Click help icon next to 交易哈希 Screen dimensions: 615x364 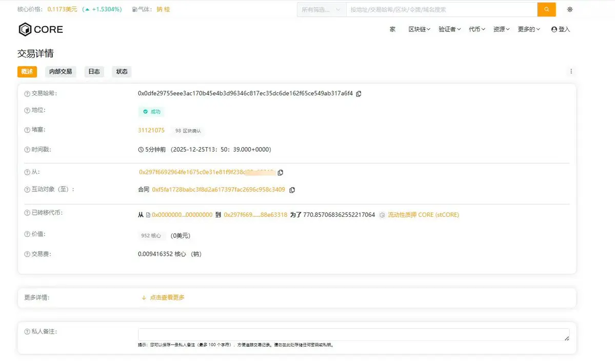(27, 94)
